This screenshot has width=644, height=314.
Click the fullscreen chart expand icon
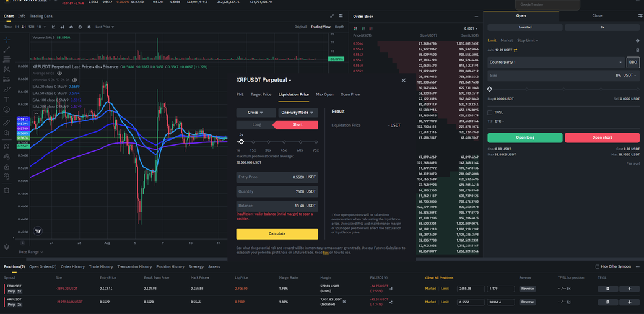click(x=332, y=16)
